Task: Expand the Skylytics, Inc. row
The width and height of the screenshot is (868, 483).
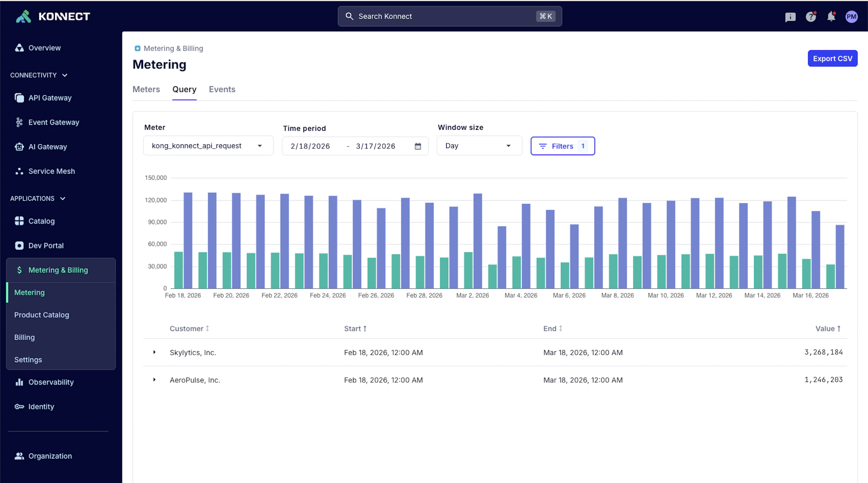Action: click(x=154, y=352)
